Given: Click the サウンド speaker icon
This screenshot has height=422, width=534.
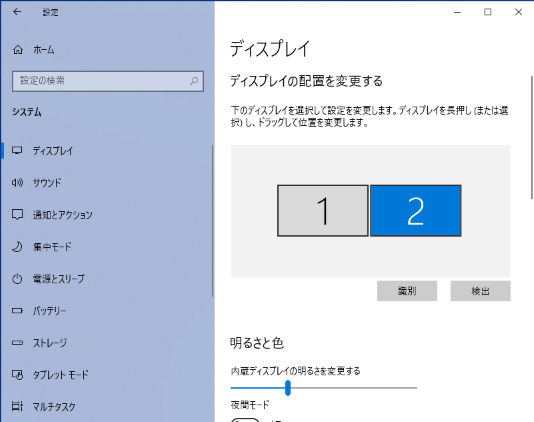Looking at the screenshot, I should (x=17, y=183).
